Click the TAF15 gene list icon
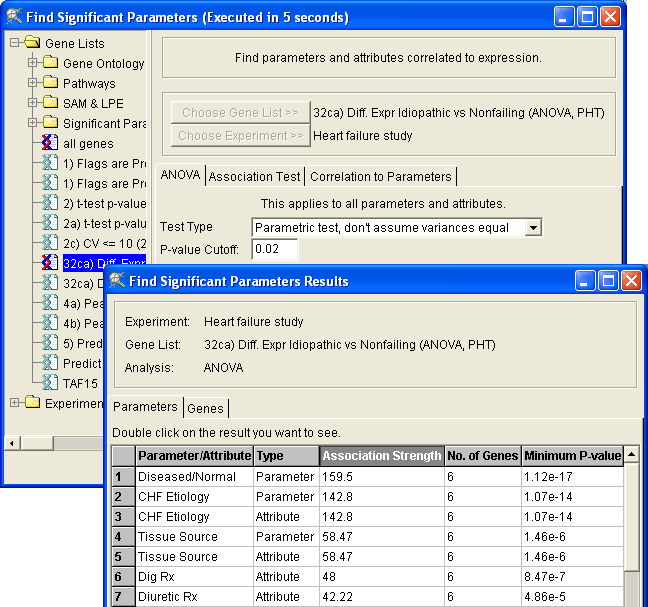The width and height of the screenshot is (648, 607). tap(50, 382)
